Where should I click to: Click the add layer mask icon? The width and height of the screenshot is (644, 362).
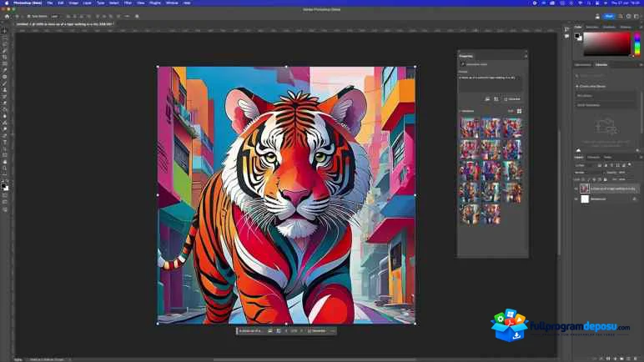tap(608, 359)
